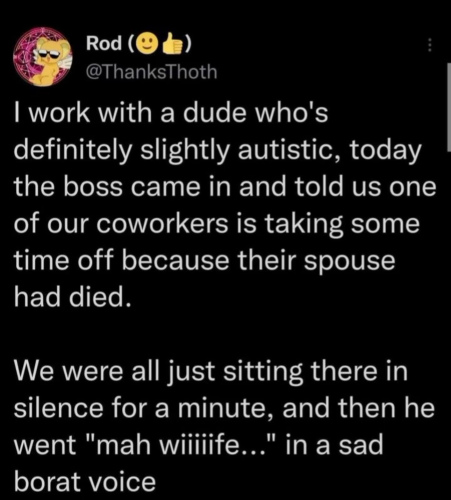Click the sunglasses bear character in avatar
This screenshot has height=500, width=451.
[48, 59]
